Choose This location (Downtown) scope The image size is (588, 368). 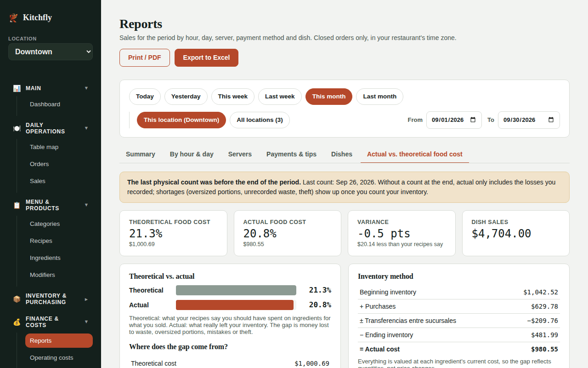(181, 120)
